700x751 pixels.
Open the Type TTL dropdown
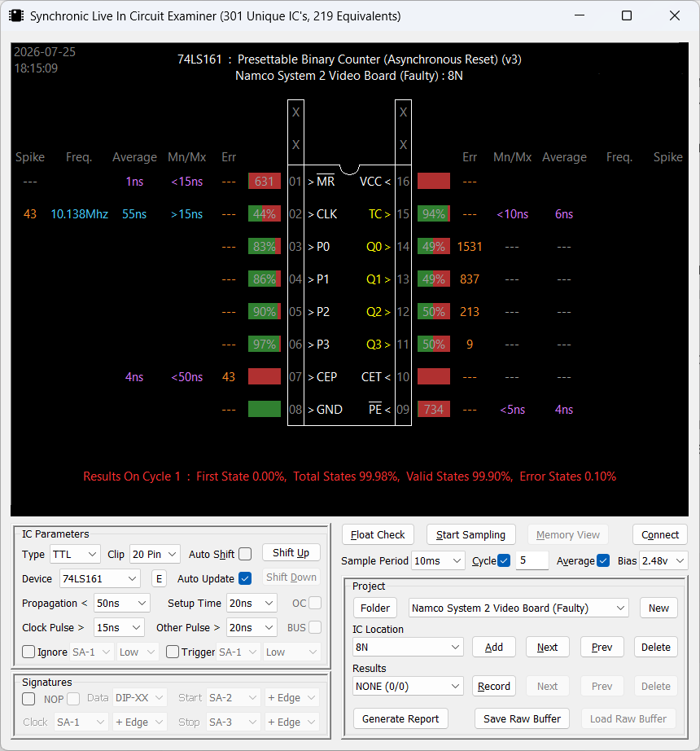click(75, 554)
